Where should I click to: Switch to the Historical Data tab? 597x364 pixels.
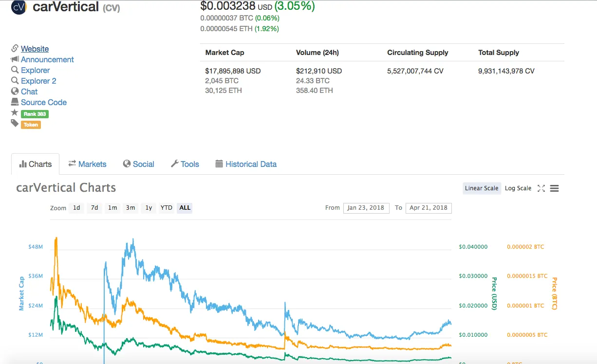tap(246, 164)
